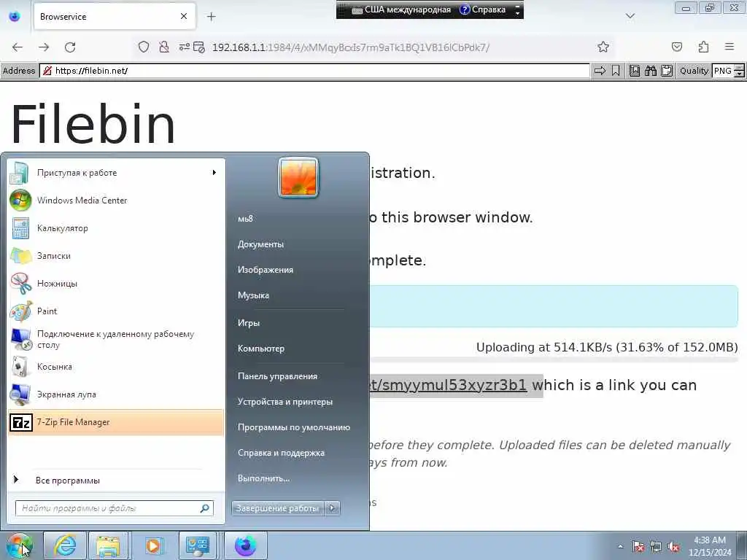Screen dimensions: 747x560
Task: Click Выполнить... run command
Action: [263, 478]
